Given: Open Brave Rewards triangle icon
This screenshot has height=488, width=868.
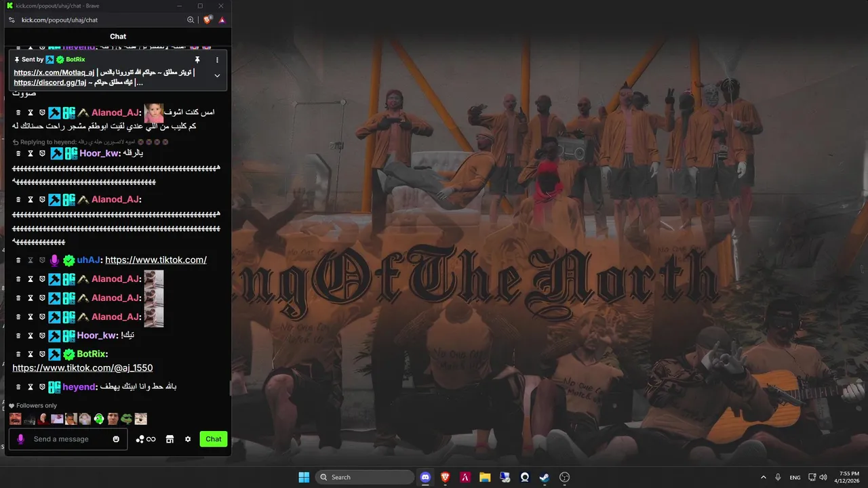Looking at the screenshot, I should [x=222, y=20].
